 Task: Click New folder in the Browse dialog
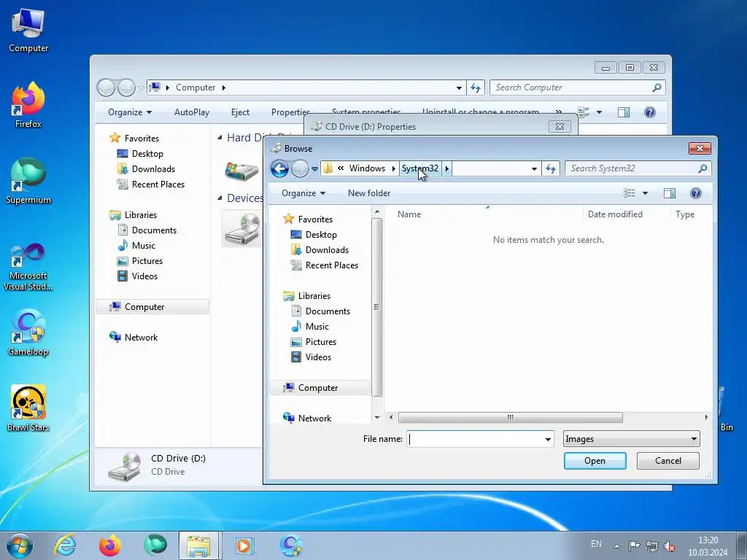click(369, 192)
